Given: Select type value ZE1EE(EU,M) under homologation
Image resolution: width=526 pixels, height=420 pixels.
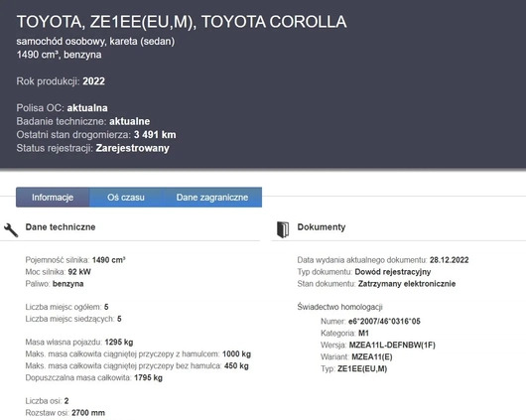Looking at the screenshot, I should pos(362,369).
